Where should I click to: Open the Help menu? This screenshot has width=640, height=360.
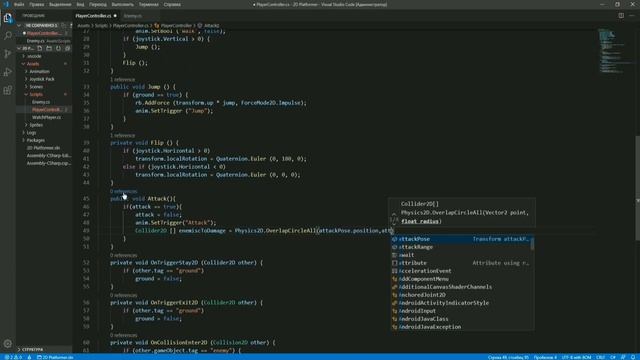[172, 4]
